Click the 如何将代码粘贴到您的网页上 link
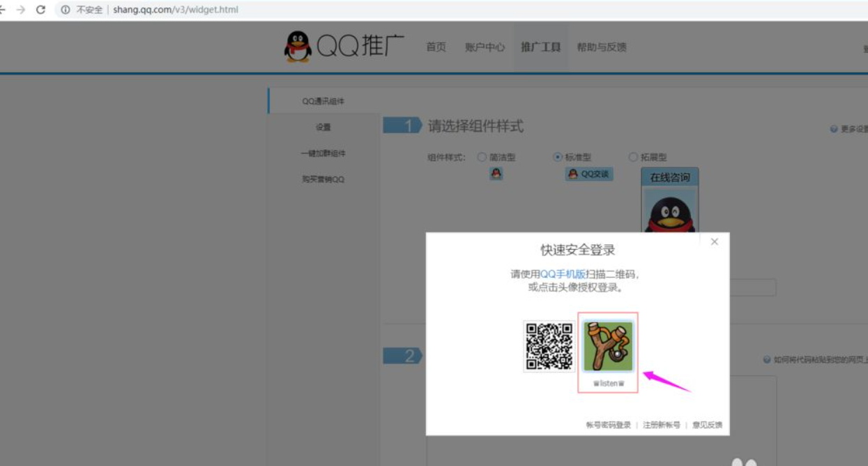This screenshot has width=868, height=466. (x=821, y=360)
